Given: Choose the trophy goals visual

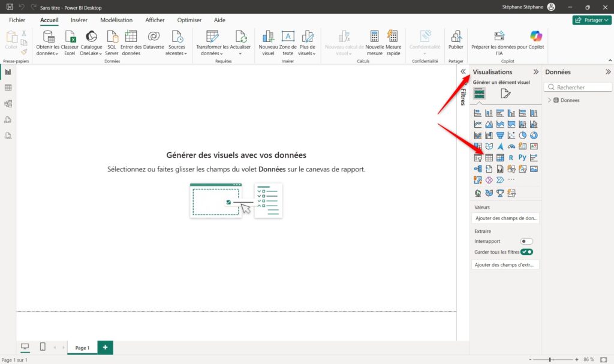Looking at the screenshot, I should pyautogui.click(x=500, y=192).
